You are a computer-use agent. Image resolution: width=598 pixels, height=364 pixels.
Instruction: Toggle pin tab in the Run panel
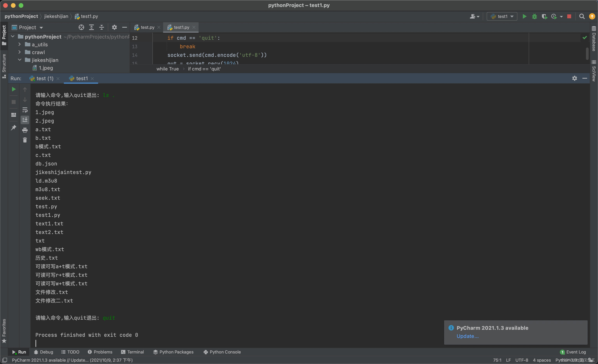pyautogui.click(x=14, y=127)
